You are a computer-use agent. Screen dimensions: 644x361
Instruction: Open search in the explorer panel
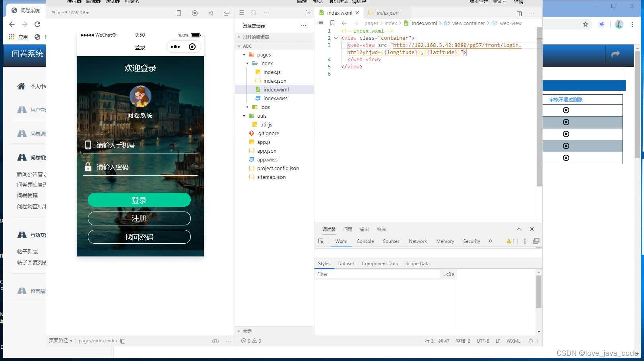tap(254, 13)
